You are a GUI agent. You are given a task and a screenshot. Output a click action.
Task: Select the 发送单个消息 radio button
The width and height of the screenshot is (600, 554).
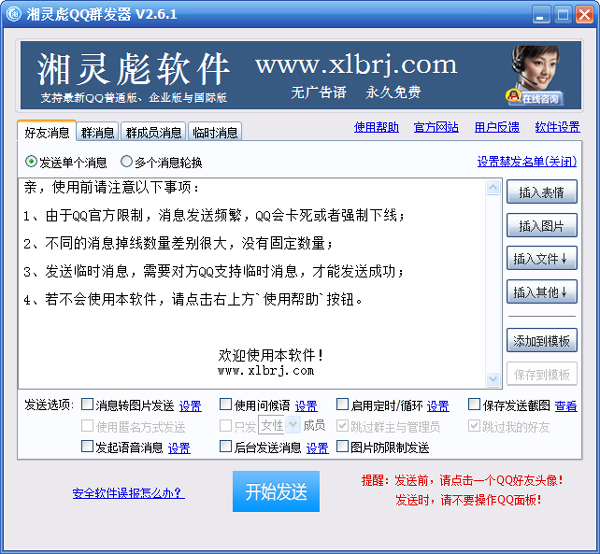pos(31,162)
